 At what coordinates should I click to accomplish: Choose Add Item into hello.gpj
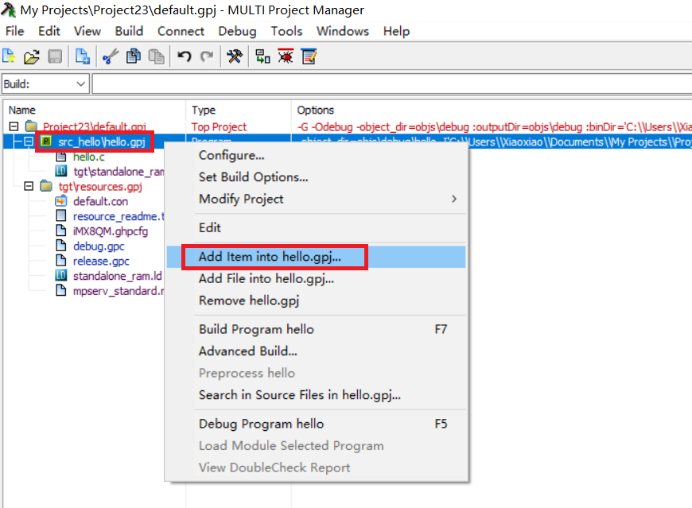pos(269,257)
